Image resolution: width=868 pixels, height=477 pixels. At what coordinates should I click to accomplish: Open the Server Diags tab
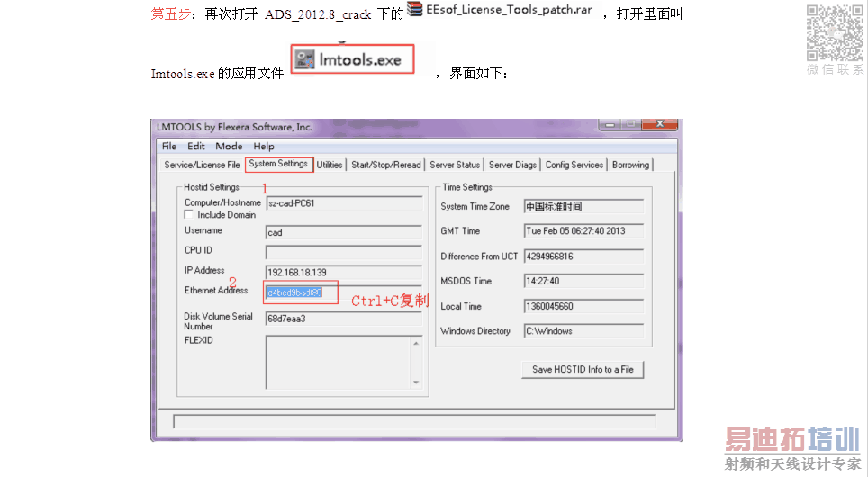[x=512, y=165]
